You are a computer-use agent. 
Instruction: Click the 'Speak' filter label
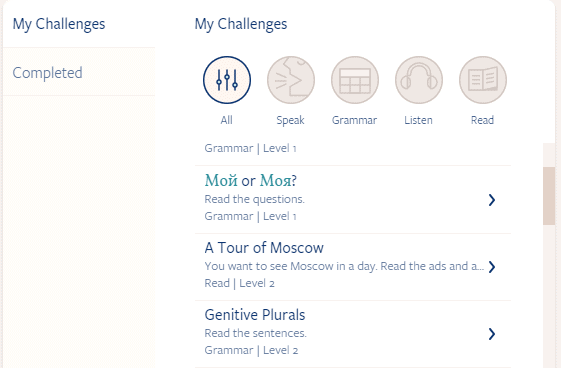click(291, 121)
